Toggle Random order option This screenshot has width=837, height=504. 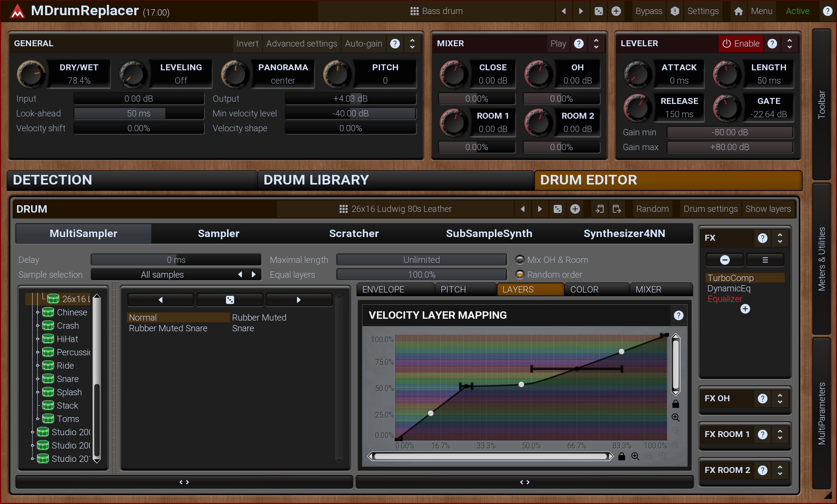(520, 275)
